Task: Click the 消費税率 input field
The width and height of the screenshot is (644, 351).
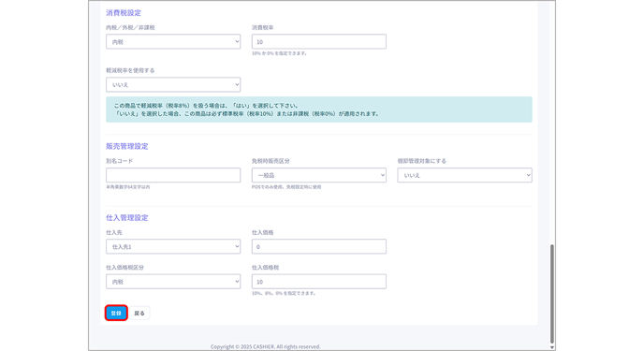Action: [318, 42]
